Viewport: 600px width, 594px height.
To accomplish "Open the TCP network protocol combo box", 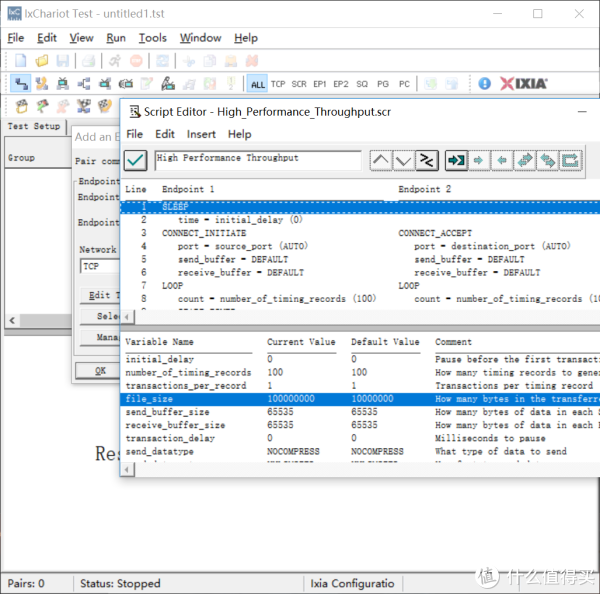I will (x=100, y=266).
